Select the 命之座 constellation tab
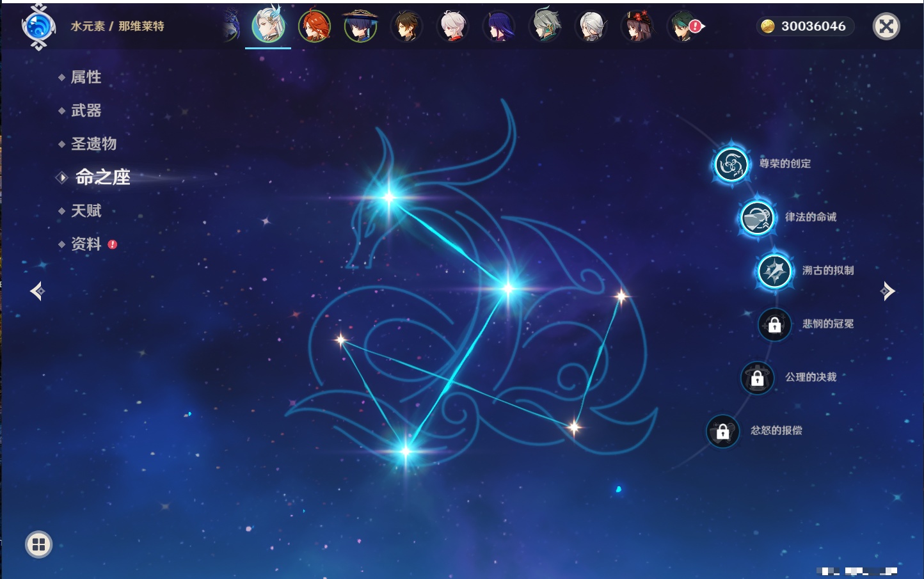This screenshot has width=924, height=579. [102, 177]
